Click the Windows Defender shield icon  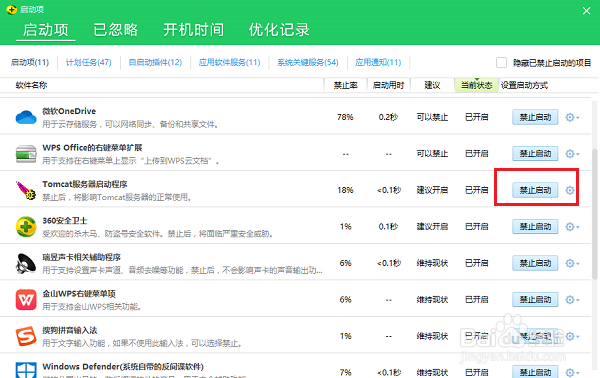[26, 370]
